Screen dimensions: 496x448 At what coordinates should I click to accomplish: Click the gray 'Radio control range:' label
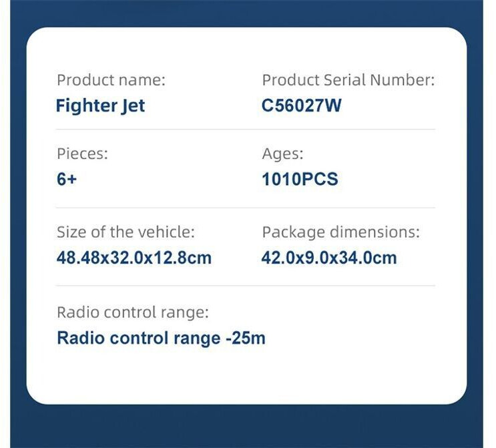point(133,312)
